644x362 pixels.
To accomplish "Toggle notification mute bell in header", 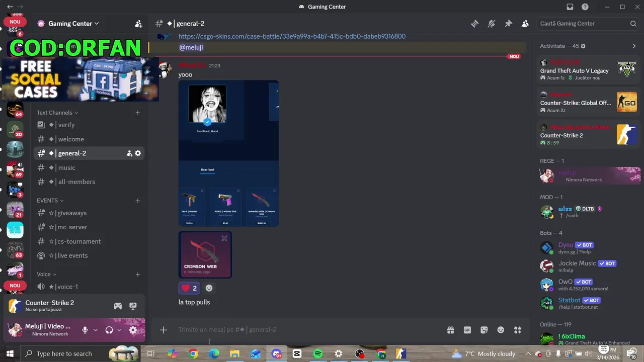I will pos(492,24).
